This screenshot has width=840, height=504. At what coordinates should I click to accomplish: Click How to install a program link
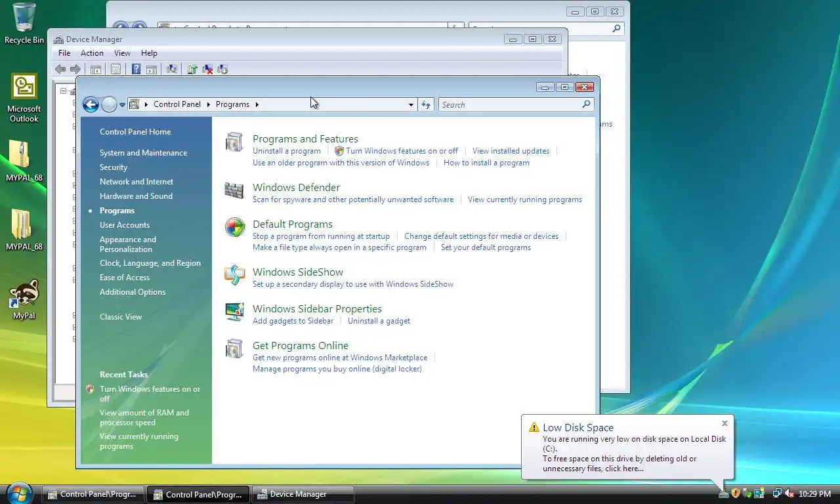point(486,163)
